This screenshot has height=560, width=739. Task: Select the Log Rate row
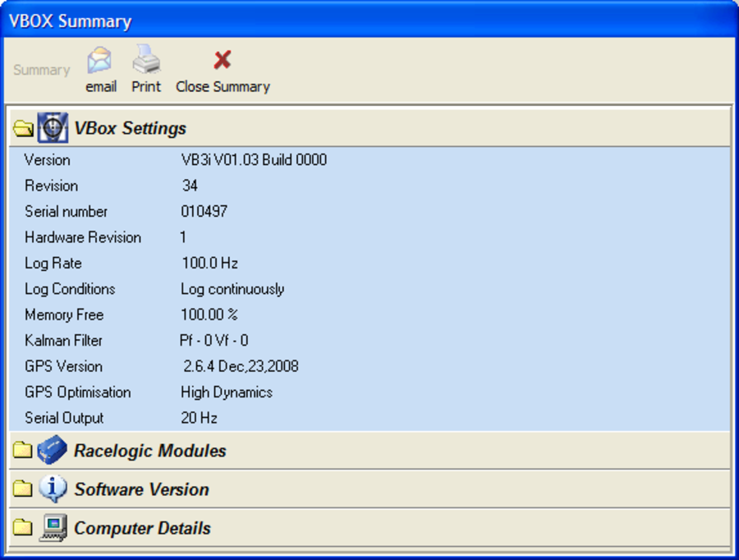pos(369,263)
